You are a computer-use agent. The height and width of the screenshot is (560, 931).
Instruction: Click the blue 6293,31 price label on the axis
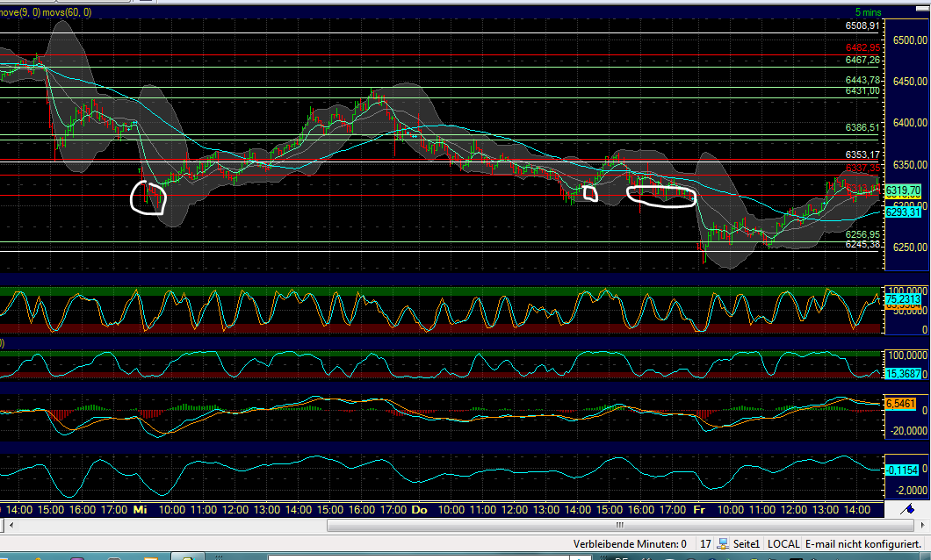tap(902, 212)
